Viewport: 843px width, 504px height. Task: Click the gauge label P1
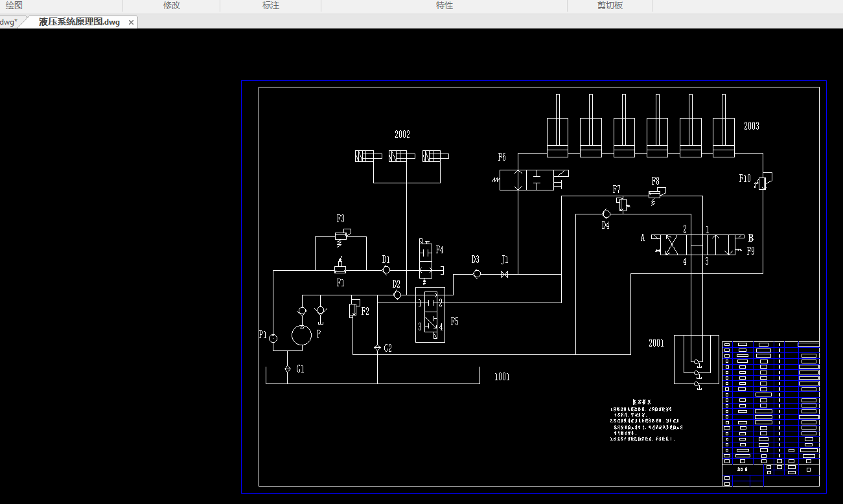(x=262, y=335)
